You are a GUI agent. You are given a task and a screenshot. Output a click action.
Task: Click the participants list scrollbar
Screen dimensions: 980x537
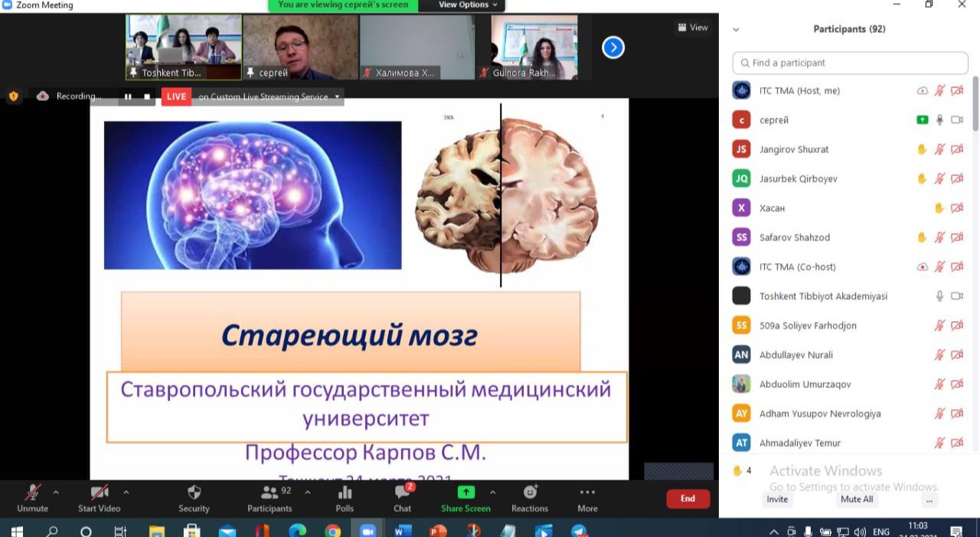point(975,103)
